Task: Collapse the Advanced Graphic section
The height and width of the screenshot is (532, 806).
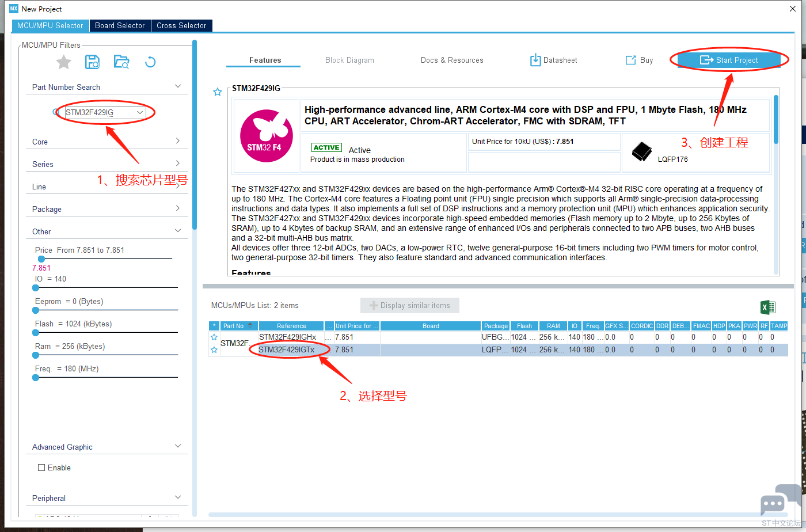Action: pos(178,446)
